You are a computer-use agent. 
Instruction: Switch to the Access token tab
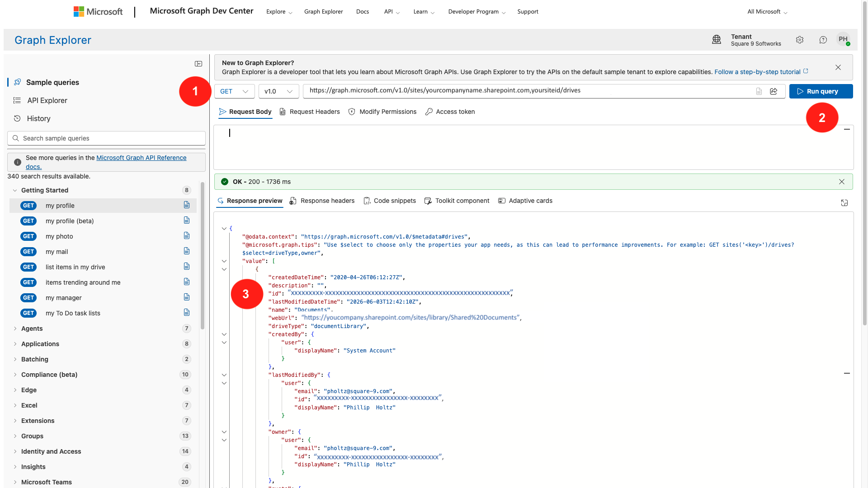point(450,112)
